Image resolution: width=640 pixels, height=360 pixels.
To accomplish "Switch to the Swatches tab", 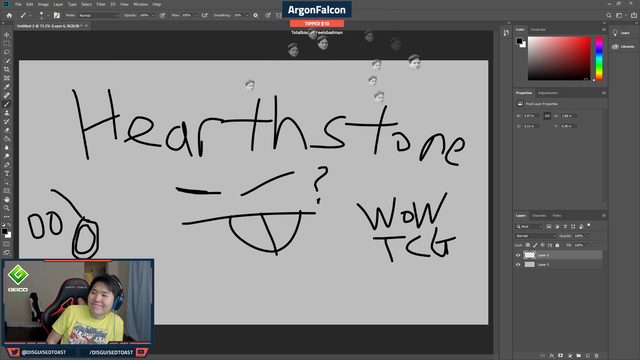I will click(538, 29).
